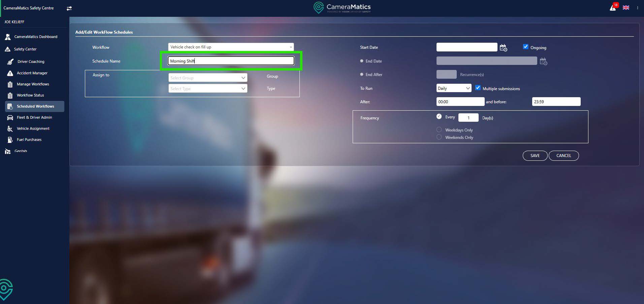This screenshot has height=304, width=644.
Task: Toggle the Multiple submissions checkbox
Action: [x=478, y=88]
